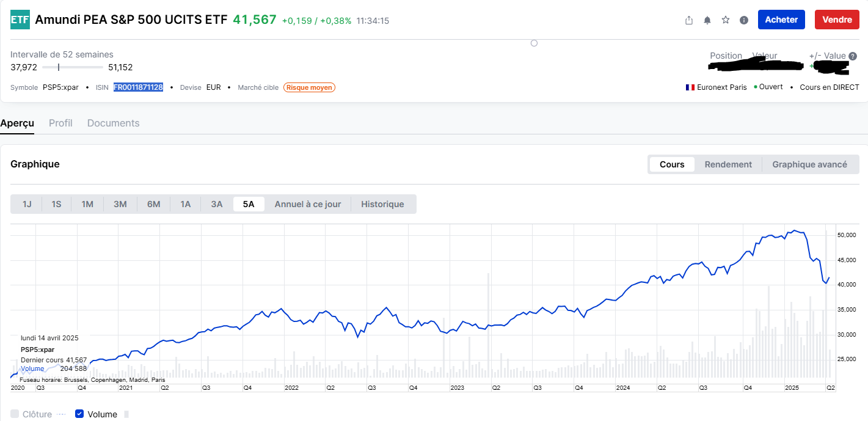This screenshot has height=421, width=868.
Task: Open the Profil tab
Action: click(60, 123)
